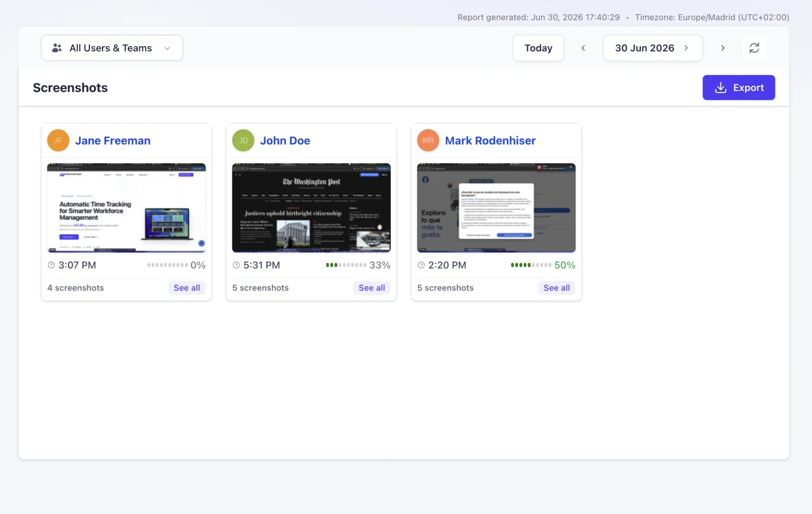Open Jane Freeman's time tracking screenshot thumbnail

coord(126,208)
